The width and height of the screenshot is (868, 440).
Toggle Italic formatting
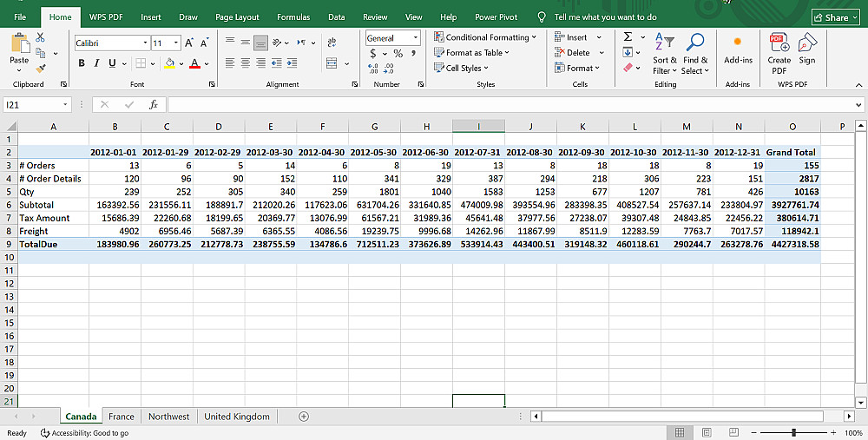tap(97, 63)
